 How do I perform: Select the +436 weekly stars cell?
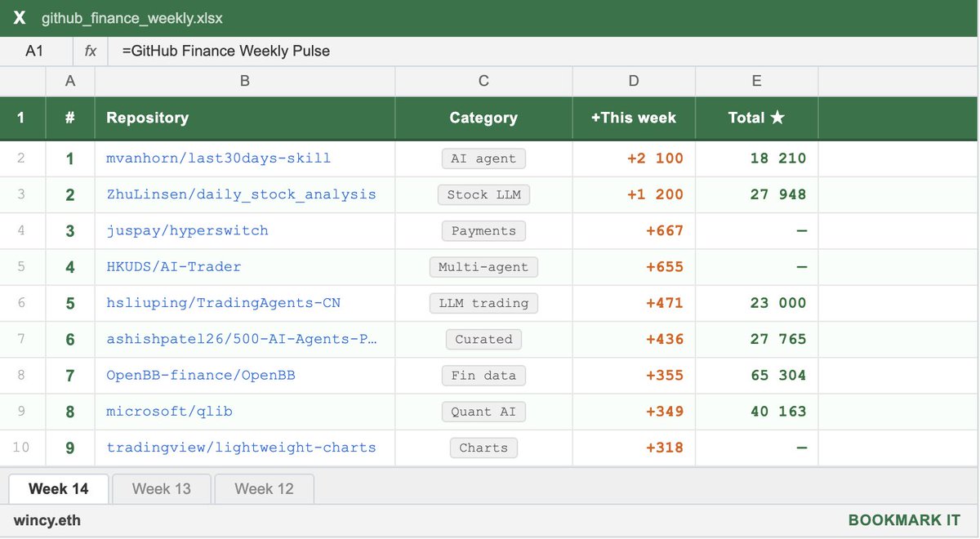click(x=634, y=339)
